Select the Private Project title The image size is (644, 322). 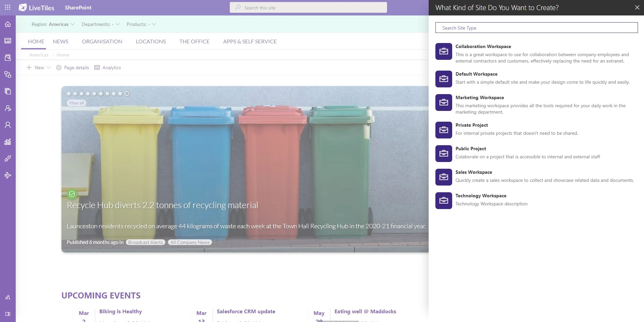click(472, 125)
